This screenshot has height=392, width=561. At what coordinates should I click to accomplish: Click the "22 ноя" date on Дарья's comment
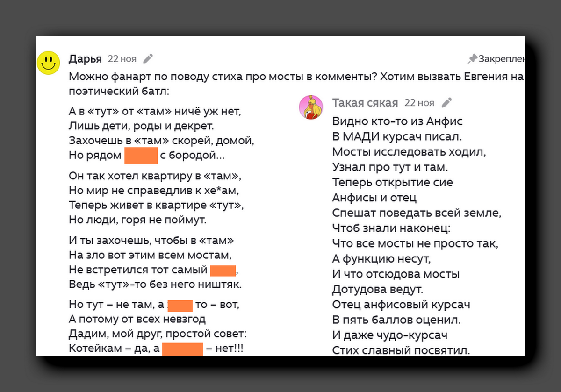point(122,59)
